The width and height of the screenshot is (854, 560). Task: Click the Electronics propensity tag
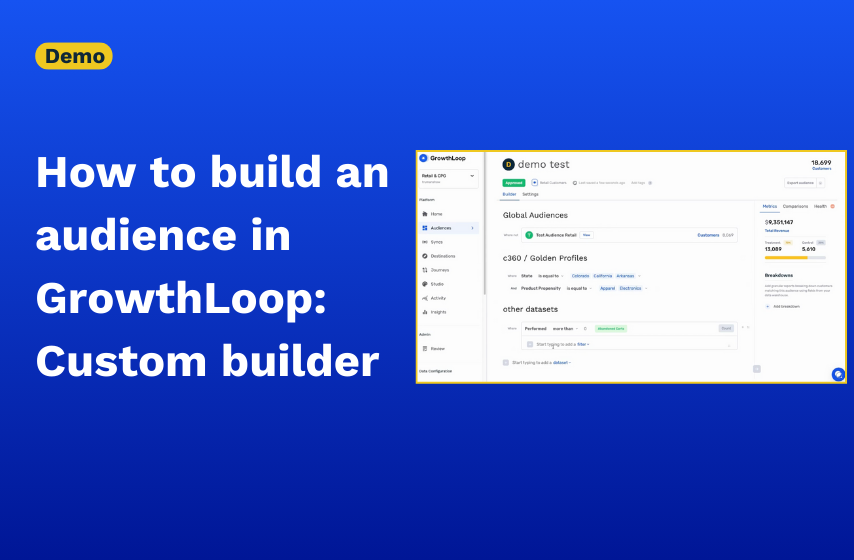pyautogui.click(x=630, y=288)
